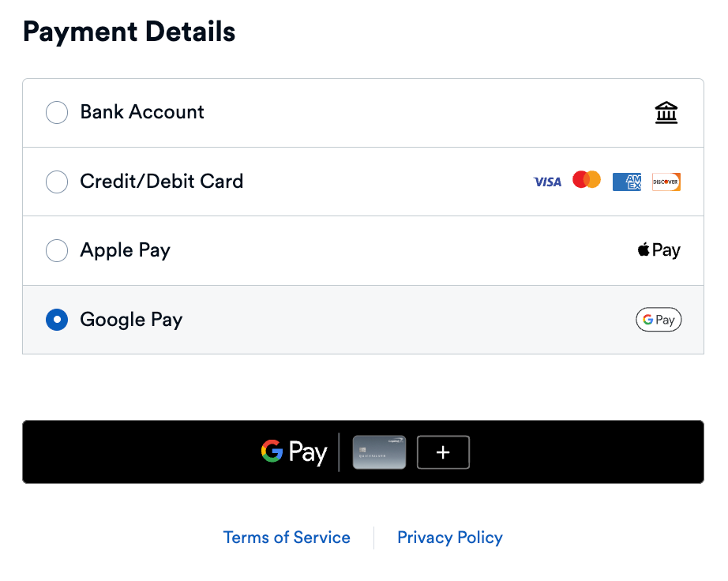Screen dimensions: 728x581
Task: Select the Google Pay radio button
Action: pos(57,320)
